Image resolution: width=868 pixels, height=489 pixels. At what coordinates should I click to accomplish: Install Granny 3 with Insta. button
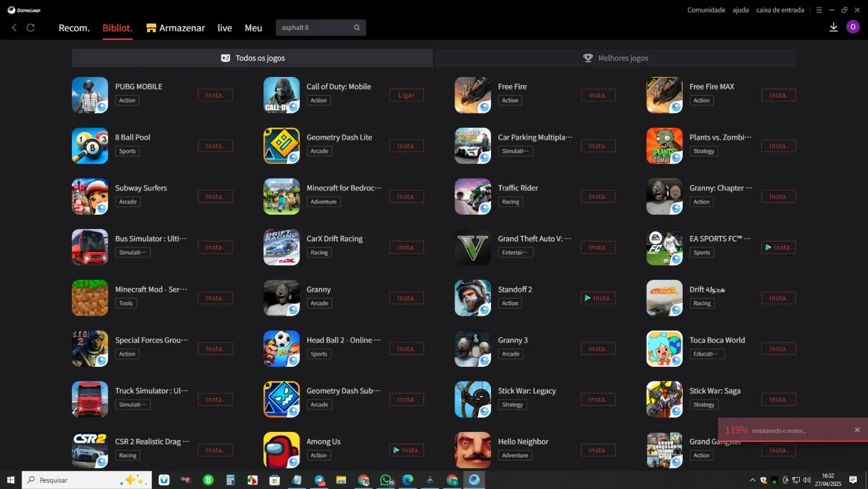tap(598, 349)
